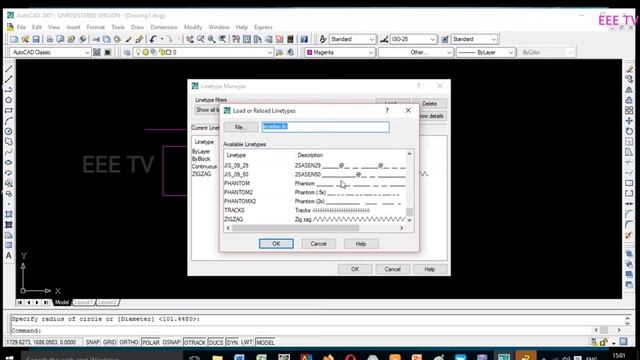Open the File menu
Image resolution: width=640 pixels, height=360 pixels.
21,27
